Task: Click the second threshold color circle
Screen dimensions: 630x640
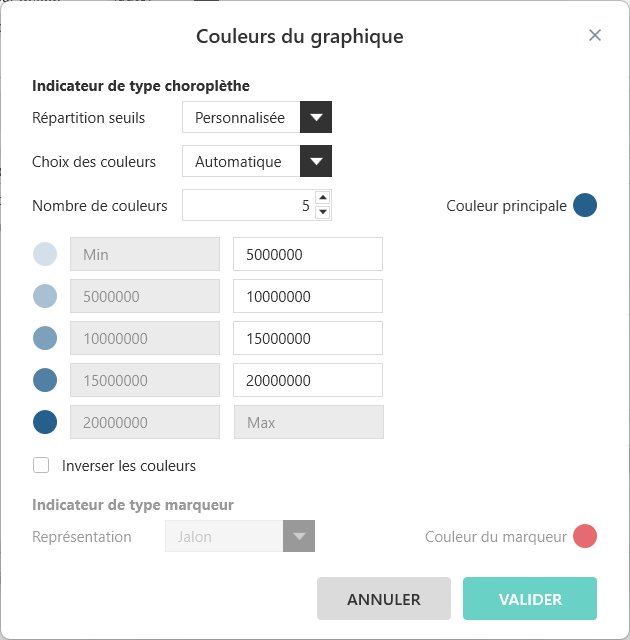Action: pyautogui.click(x=45, y=296)
